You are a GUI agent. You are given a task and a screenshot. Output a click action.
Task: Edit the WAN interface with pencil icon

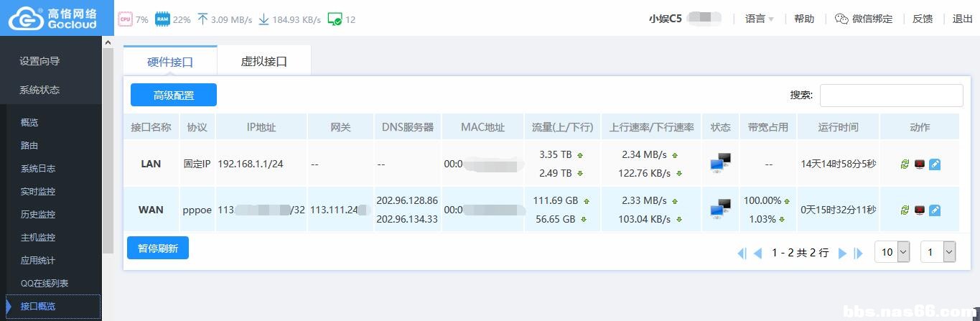[x=935, y=210]
